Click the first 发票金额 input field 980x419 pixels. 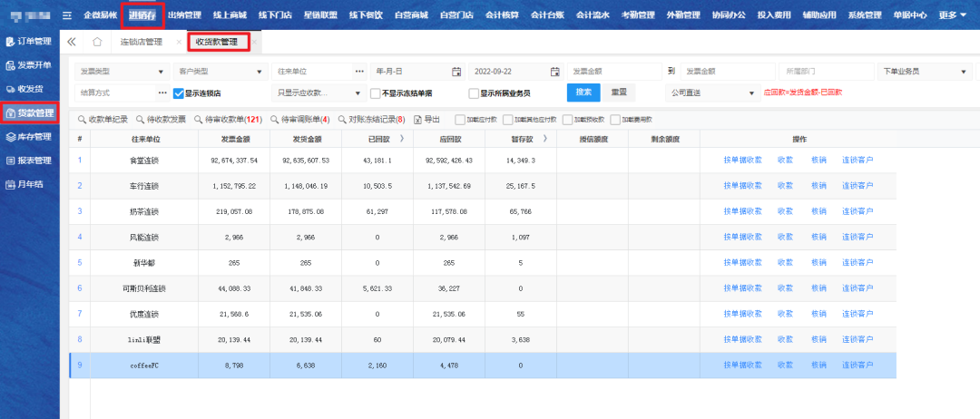point(614,72)
